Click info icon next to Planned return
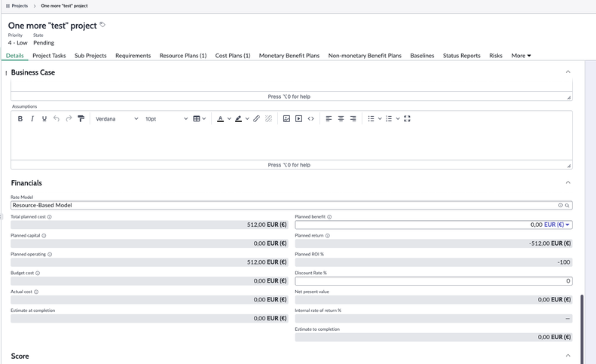This screenshot has width=596, height=364. point(328,235)
